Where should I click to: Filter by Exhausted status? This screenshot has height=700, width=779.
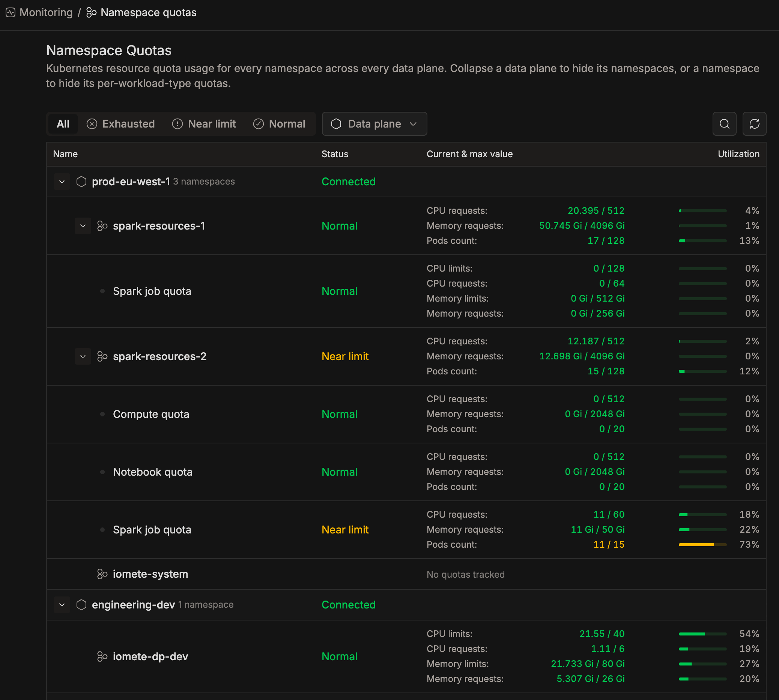click(121, 124)
